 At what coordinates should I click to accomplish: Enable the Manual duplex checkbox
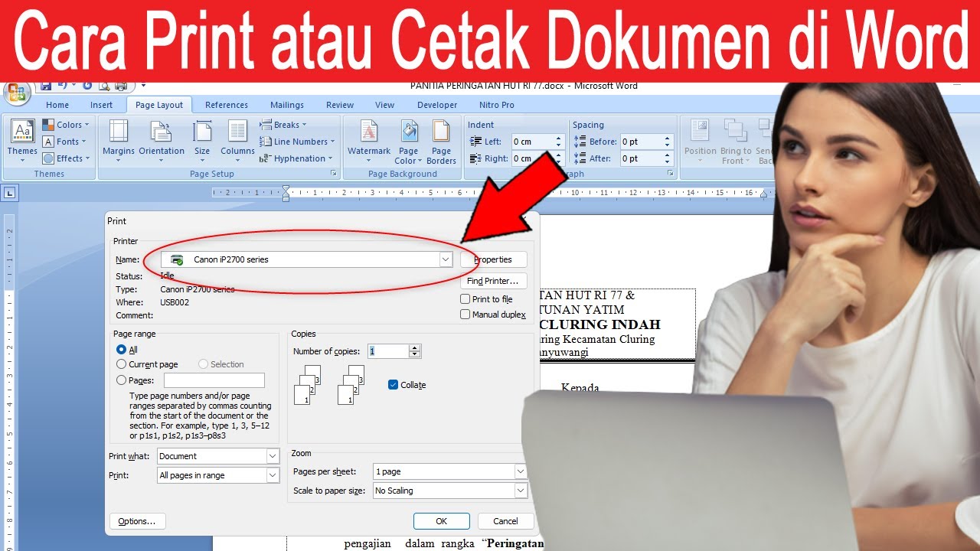[x=465, y=315]
